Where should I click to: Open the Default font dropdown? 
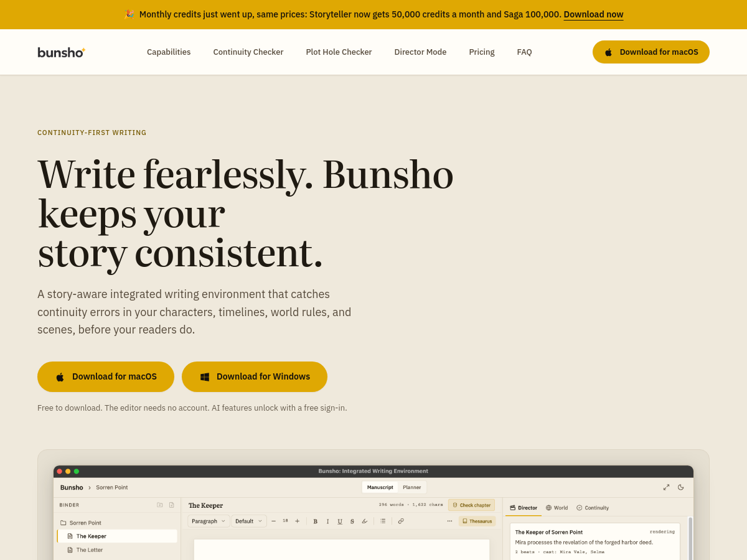click(x=249, y=521)
